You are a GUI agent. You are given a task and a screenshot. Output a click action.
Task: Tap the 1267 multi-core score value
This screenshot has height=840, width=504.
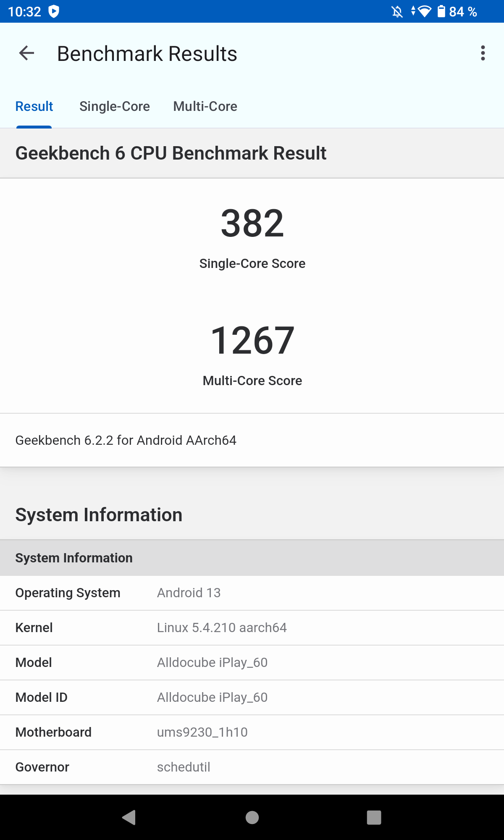252,340
